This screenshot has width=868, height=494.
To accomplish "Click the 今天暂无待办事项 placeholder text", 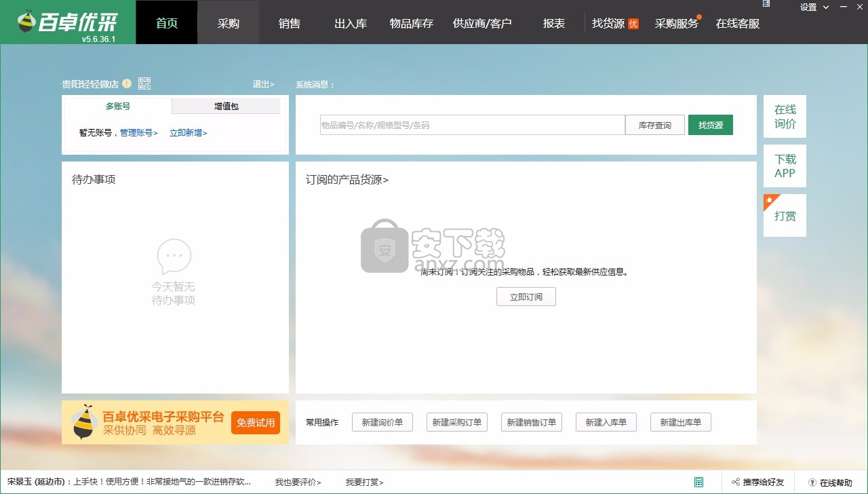I will [x=174, y=294].
